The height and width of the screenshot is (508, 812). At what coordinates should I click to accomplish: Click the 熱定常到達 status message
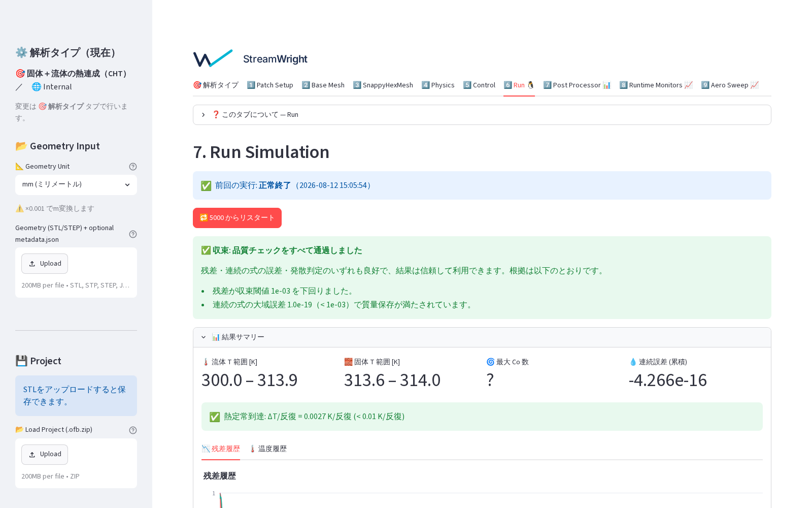point(482,417)
